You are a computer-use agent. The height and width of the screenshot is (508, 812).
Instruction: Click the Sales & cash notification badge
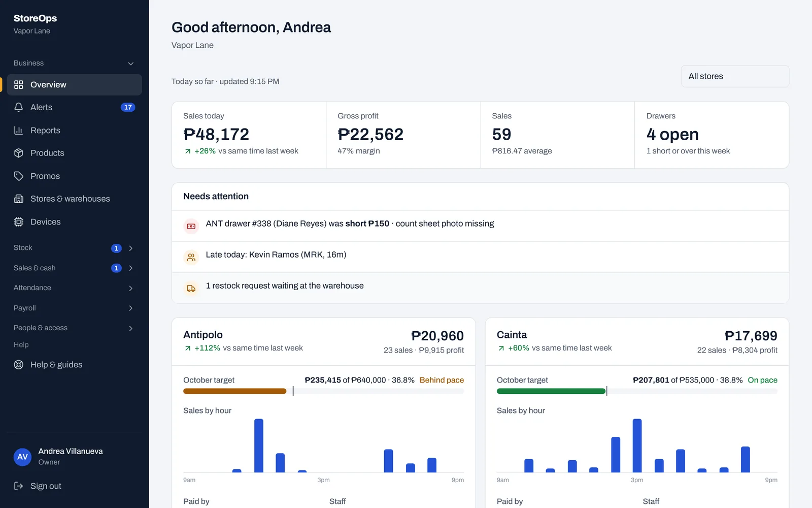point(116,268)
